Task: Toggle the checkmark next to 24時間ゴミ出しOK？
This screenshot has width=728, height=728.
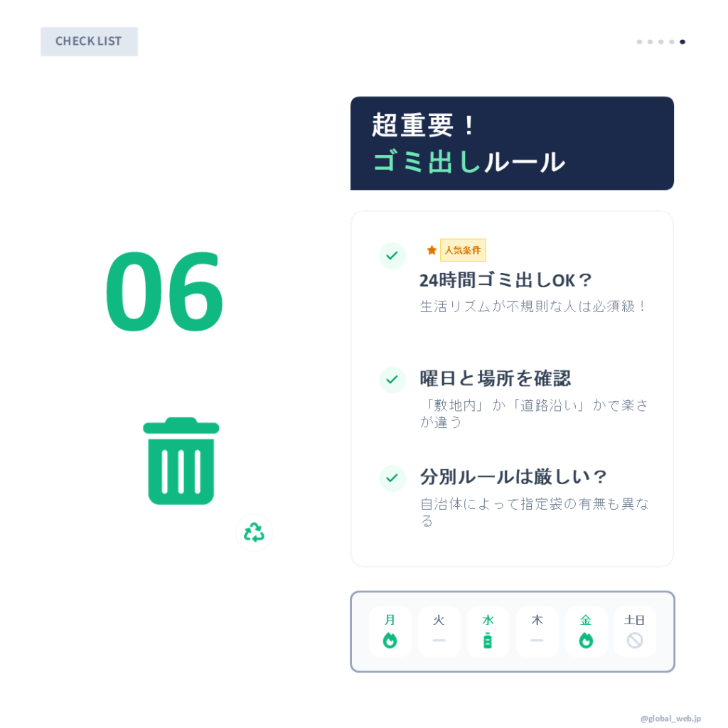Action: [x=392, y=256]
